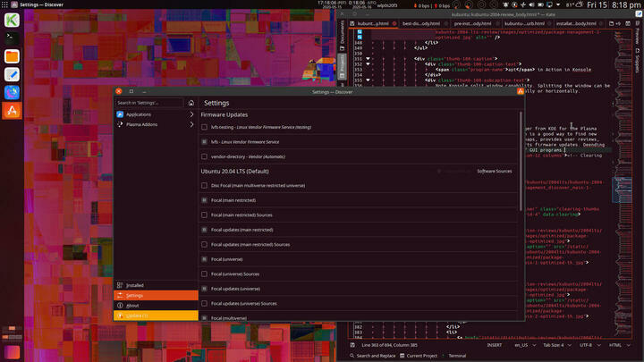This screenshot has width=644, height=362.
Task: Click Kate minimap scrollbar
Action: (x=623, y=182)
